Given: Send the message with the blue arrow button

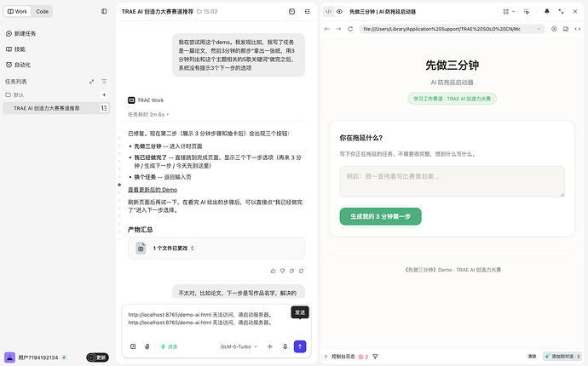Looking at the screenshot, I should pos(300,346).
